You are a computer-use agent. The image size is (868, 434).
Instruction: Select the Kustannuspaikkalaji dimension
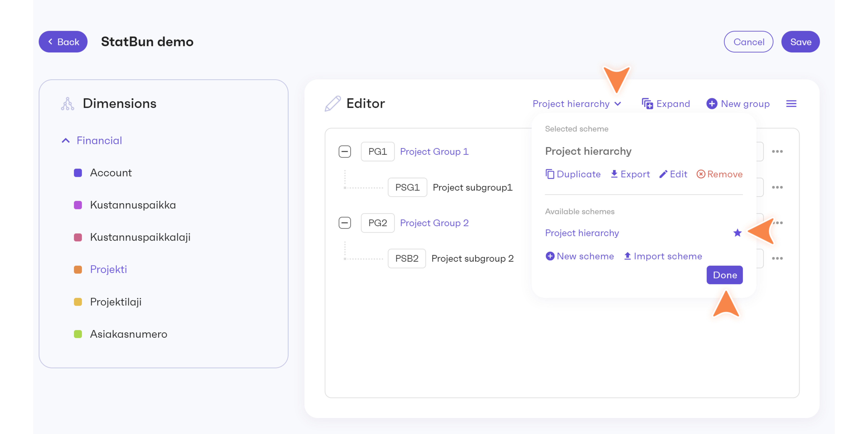click(140, 237)
